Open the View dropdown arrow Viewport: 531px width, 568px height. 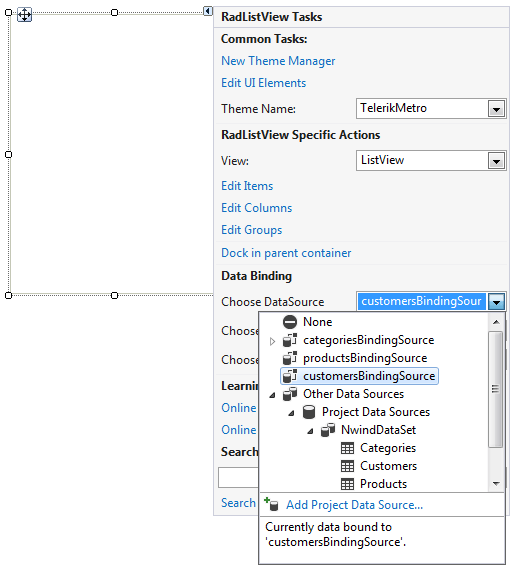(x=496, y=161)
